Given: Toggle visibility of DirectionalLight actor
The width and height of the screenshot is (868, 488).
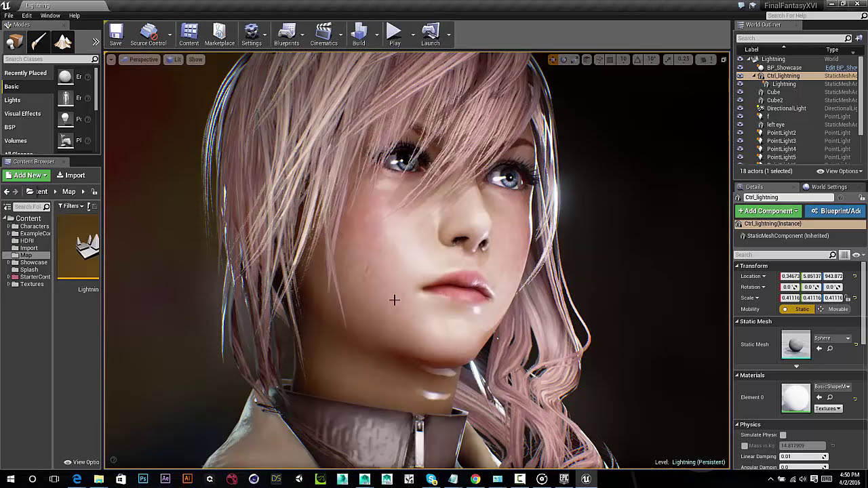Looking at the screenshot, I should (740, 108).
